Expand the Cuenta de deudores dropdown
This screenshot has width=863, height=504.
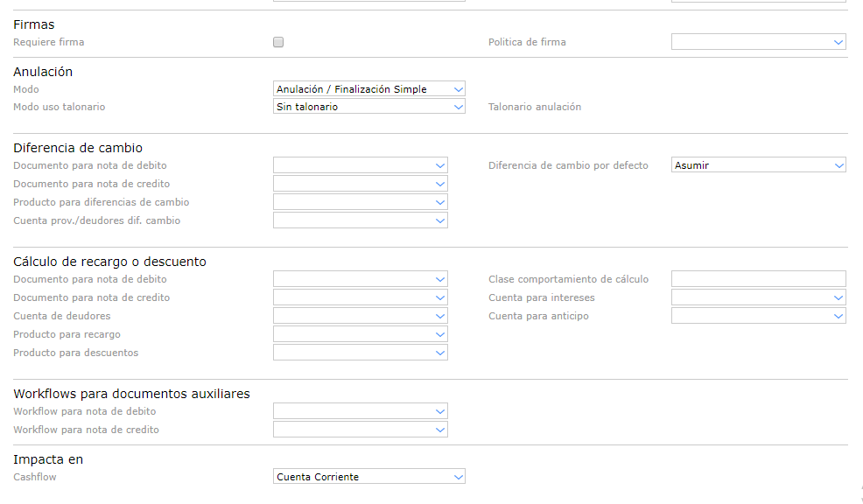360,316
